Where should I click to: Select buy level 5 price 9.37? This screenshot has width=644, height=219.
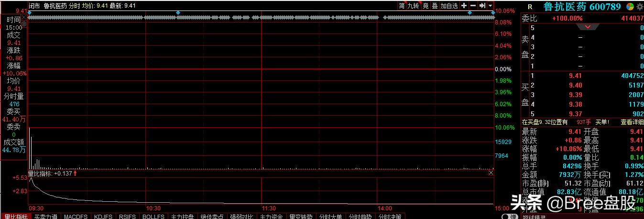[575, 114]
